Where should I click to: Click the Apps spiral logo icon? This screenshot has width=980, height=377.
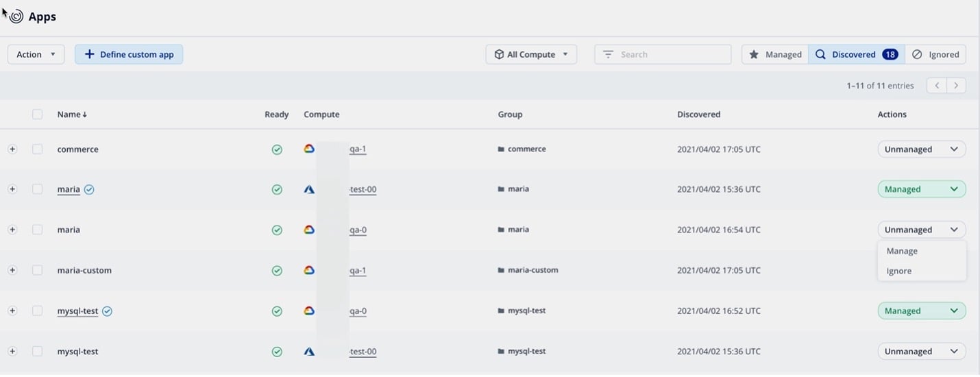click(16, 16)
